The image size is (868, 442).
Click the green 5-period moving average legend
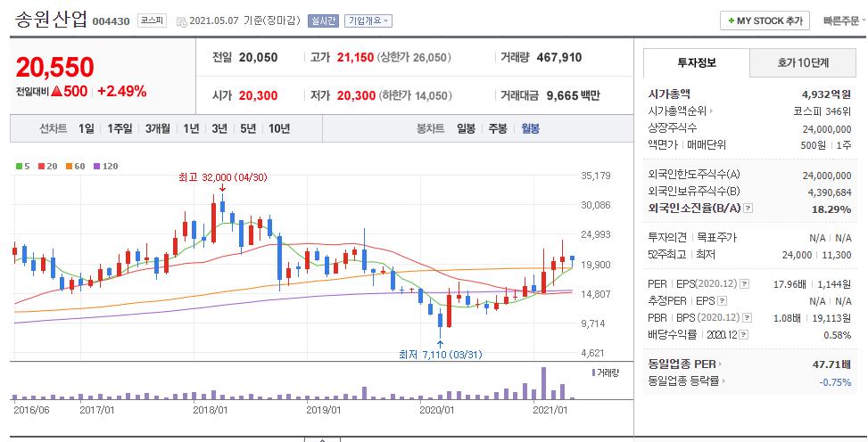pyautogui.click(x=22, y=166)
